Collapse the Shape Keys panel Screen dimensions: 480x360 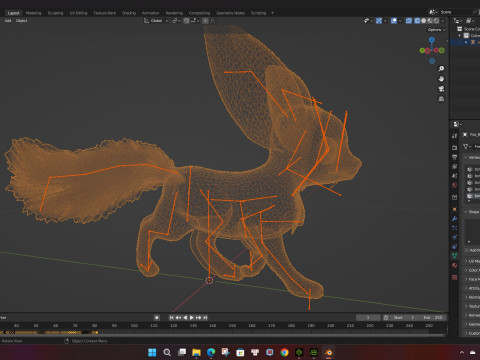tap(467, 212)
